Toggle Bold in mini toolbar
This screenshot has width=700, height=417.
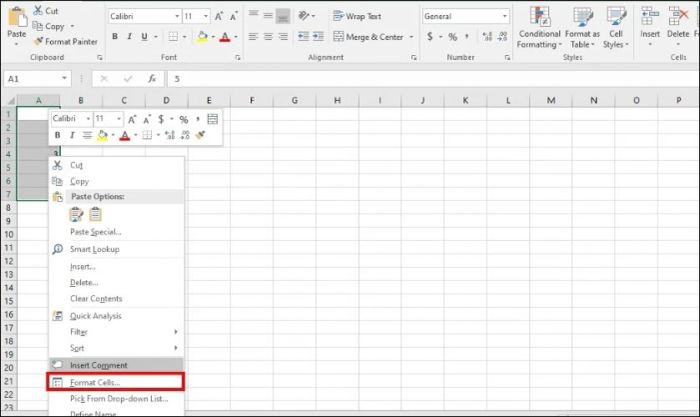57,135
